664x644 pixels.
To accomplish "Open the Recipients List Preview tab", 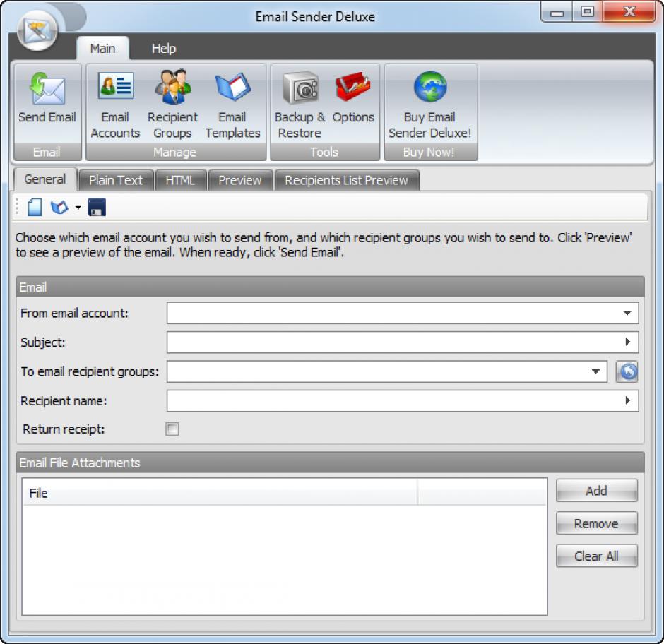I will [346, 180].
